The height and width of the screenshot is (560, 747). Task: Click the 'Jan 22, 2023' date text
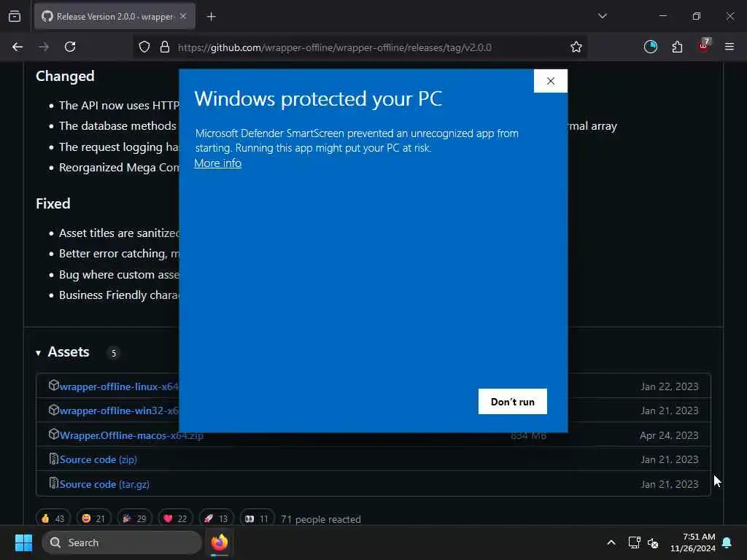coord(670,386)
